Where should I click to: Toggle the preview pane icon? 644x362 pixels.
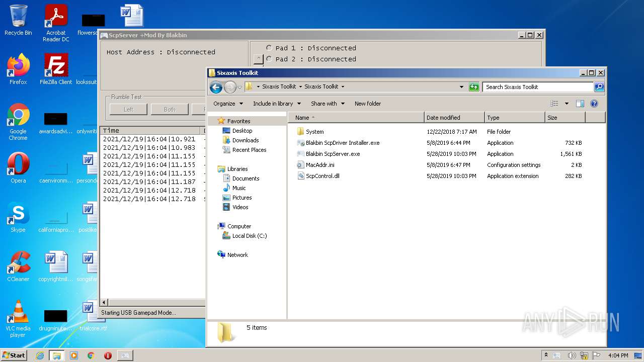580,104
